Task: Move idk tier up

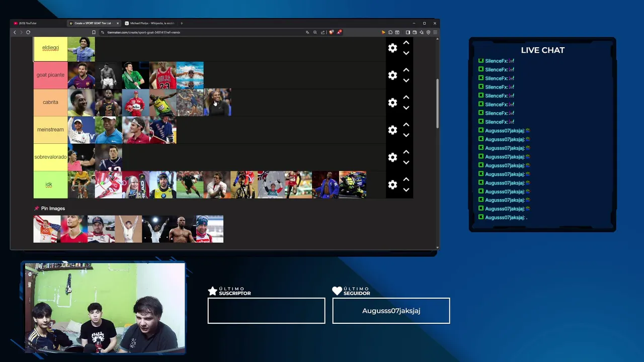Action: 406,179
